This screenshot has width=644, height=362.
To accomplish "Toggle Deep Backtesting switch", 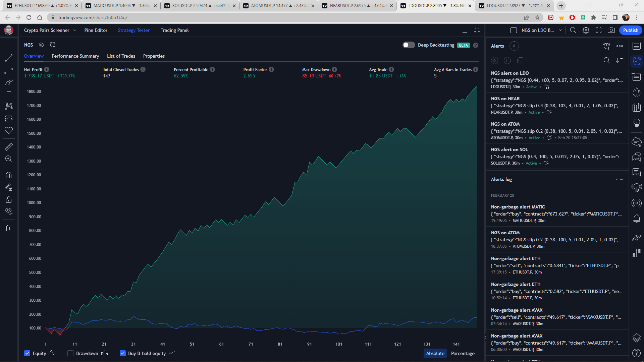I will point(409,45).
